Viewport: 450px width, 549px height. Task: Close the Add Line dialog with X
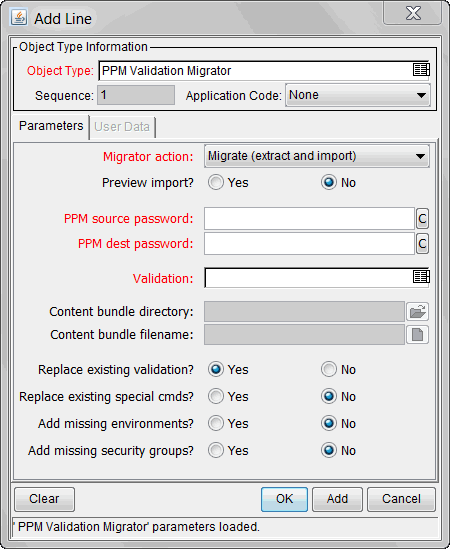413,13
